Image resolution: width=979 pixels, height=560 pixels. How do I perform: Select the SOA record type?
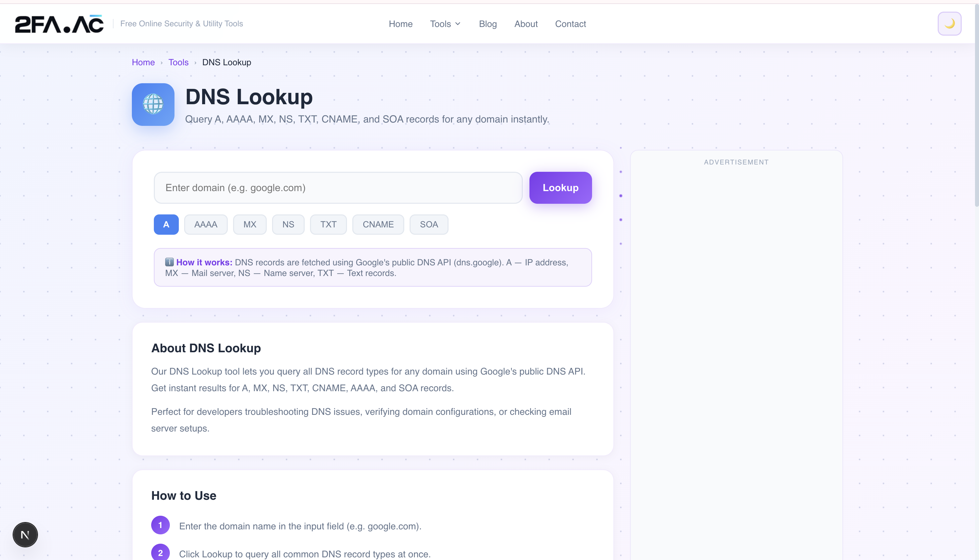[429, 225]
